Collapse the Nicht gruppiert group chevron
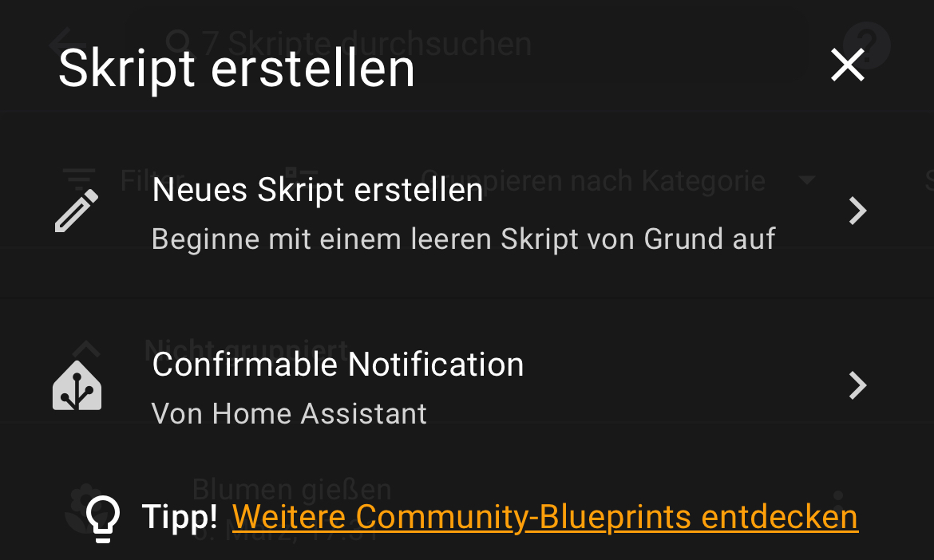The width and height of the screenshot is (934, 560). coord(86,348)
